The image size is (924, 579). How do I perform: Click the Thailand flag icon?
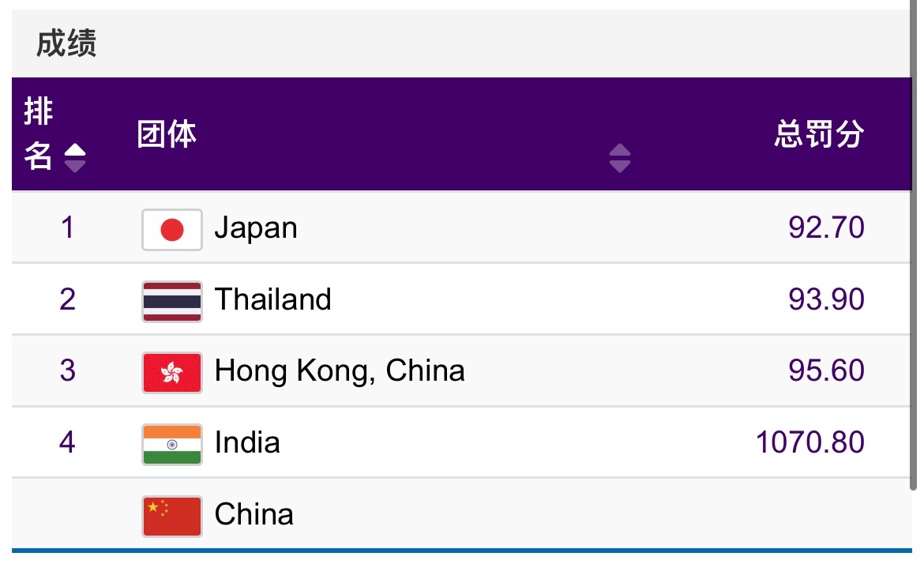(172, 301)
